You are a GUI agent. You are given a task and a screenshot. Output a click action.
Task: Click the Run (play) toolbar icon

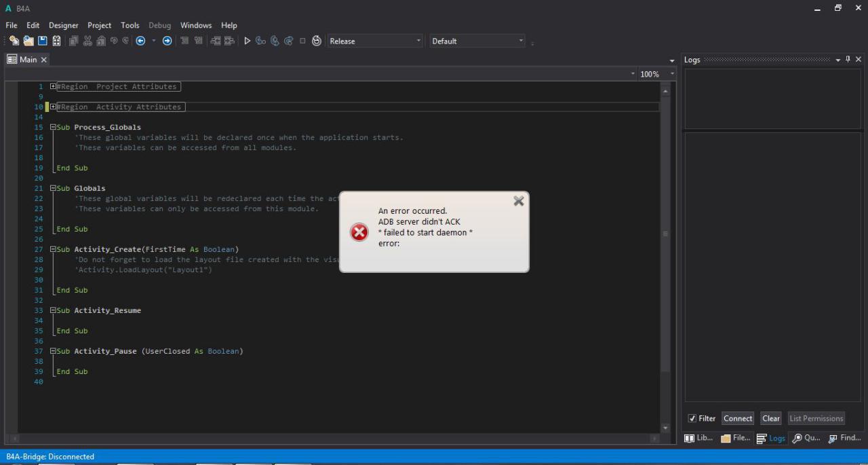[247, 41]
